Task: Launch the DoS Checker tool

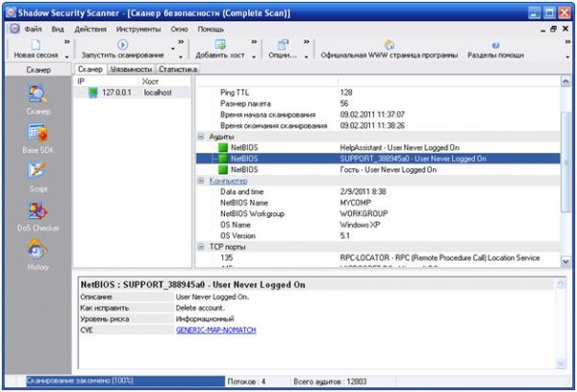Action: [x=38, y=210]
